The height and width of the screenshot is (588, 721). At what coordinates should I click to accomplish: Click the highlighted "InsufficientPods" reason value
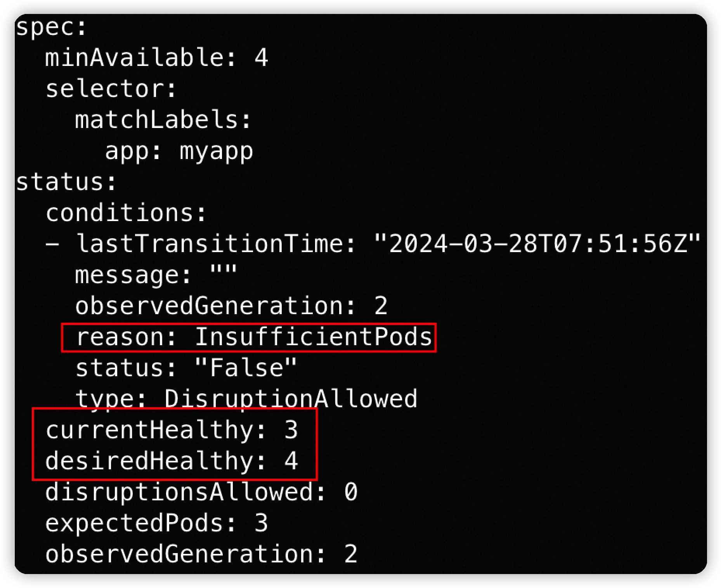(x=313, y=337)
